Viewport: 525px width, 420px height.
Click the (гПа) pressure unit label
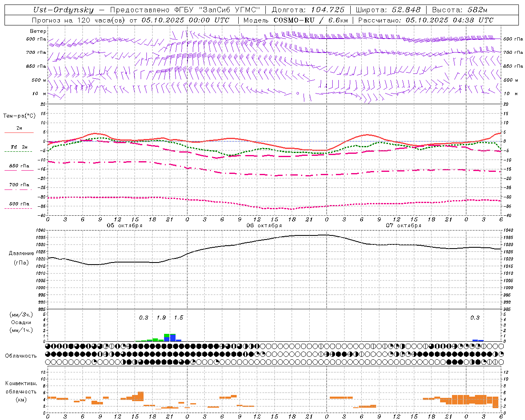(21, 262)
